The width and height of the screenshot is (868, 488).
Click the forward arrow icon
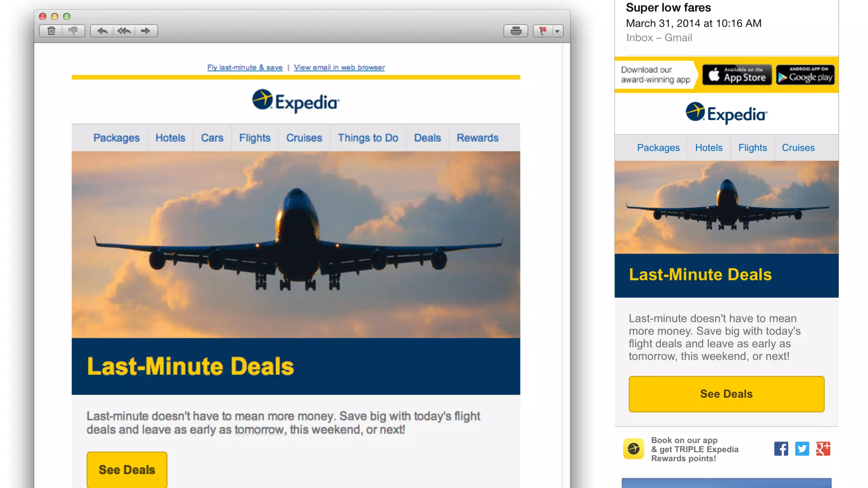[x=146, y=31]
